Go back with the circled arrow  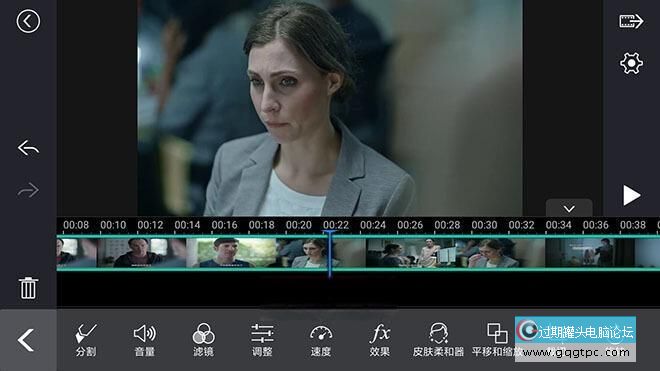pos(28,21)
